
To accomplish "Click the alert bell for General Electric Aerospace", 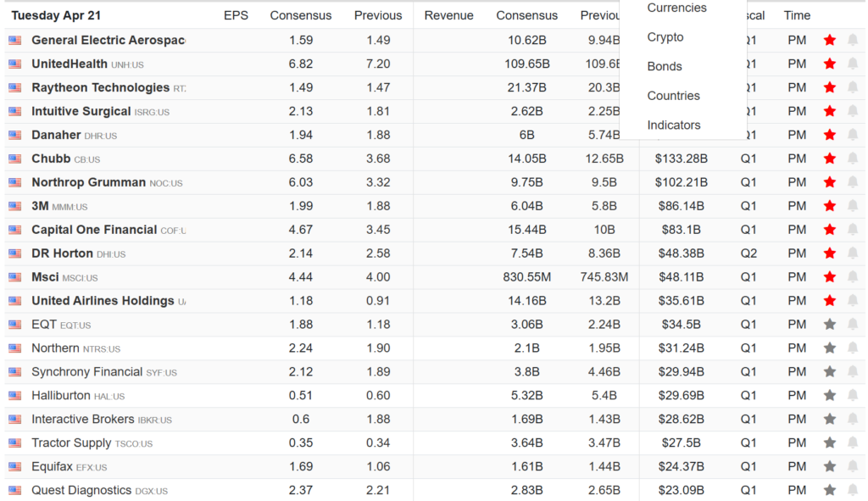I will (x=853, y=40).
